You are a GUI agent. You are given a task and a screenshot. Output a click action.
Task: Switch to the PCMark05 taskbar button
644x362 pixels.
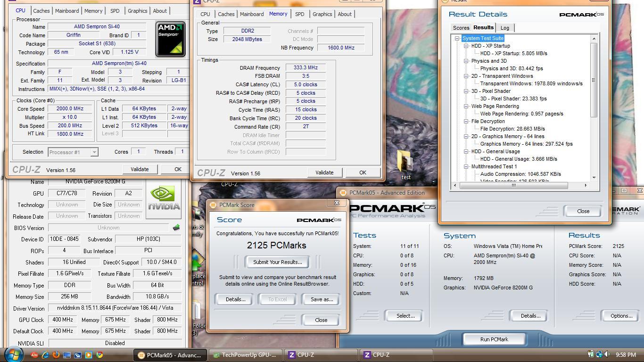point(169,355)
